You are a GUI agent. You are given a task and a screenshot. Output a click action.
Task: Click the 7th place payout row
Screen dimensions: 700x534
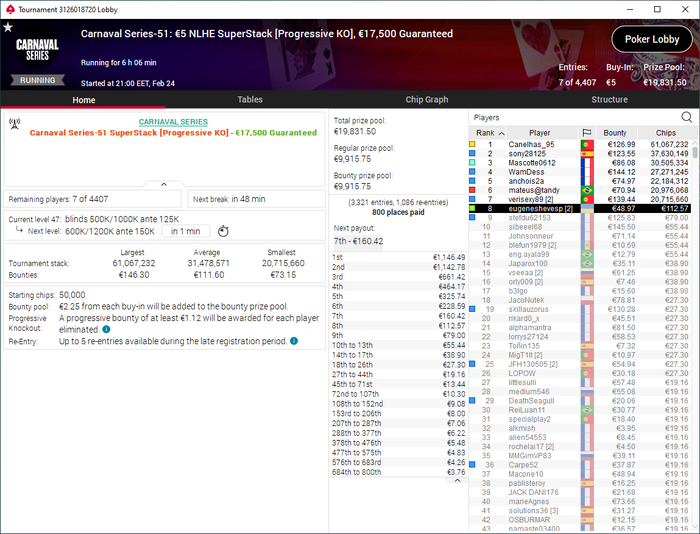[x=398, y=316]
